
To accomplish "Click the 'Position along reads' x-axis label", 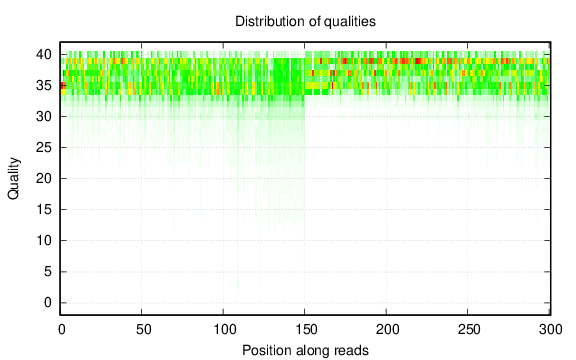I will pos(305,350).
